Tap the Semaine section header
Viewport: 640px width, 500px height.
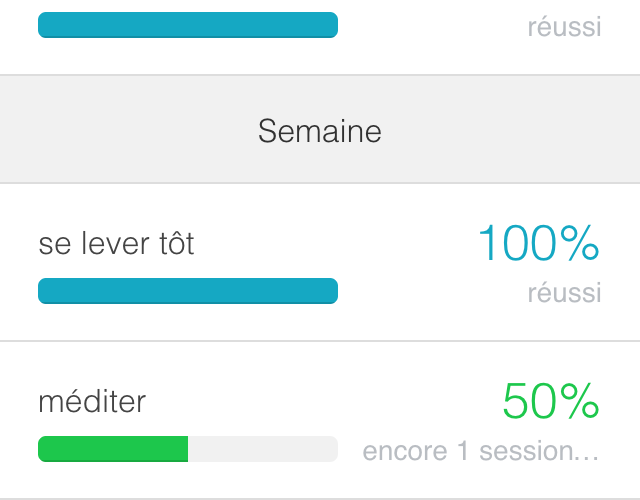(320, 131)
